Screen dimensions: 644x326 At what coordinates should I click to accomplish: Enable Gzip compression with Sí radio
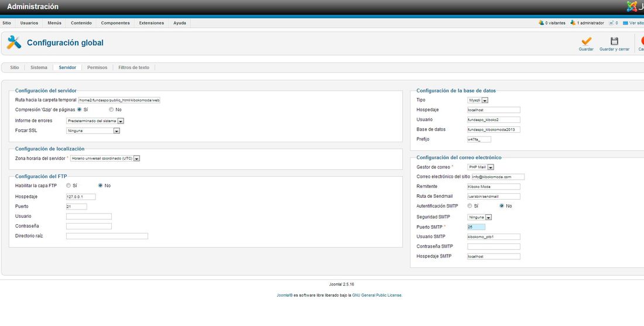pos(79,109)
